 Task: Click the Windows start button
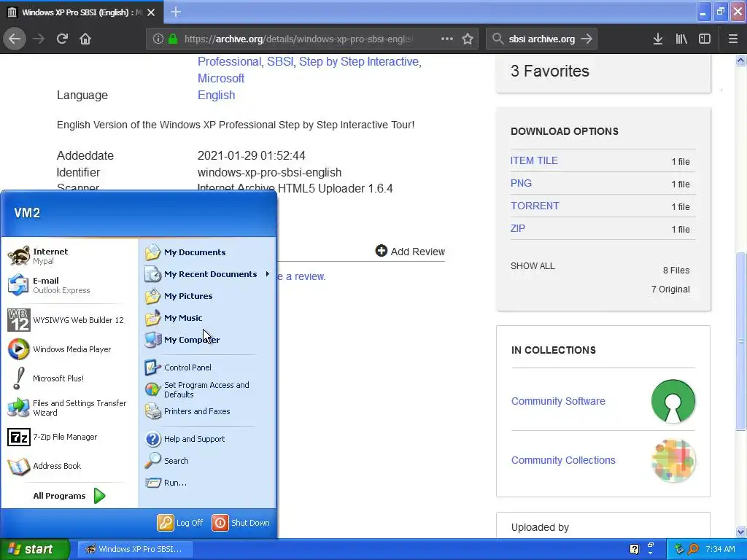click(x=34, y=549)
